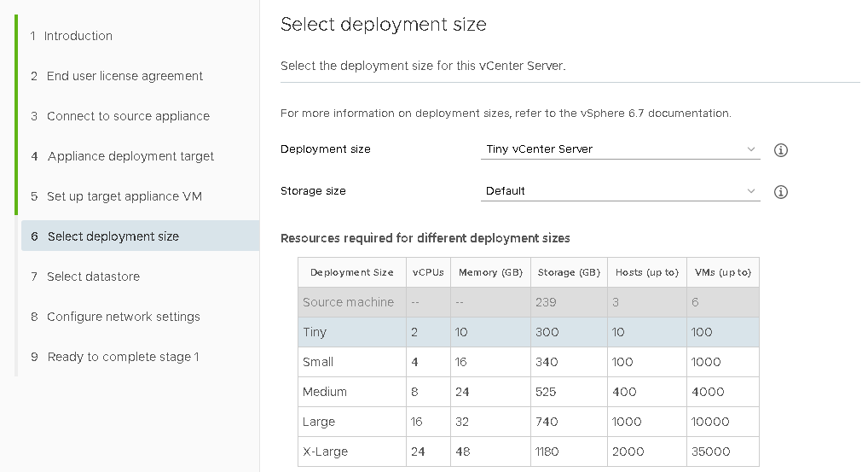Open the Storage size dropdown
Viewport: 868px width, 472px height.
pos(619,191)
